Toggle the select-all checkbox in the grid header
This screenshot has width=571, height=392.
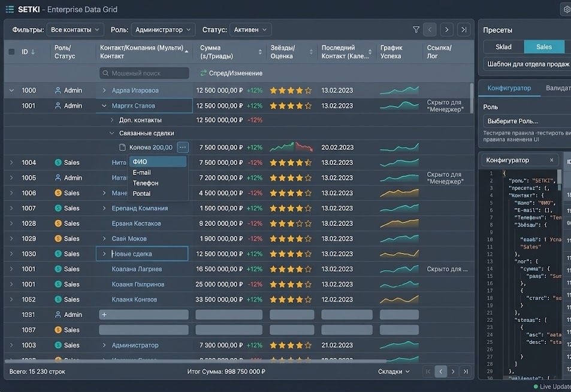click(10, 52)
